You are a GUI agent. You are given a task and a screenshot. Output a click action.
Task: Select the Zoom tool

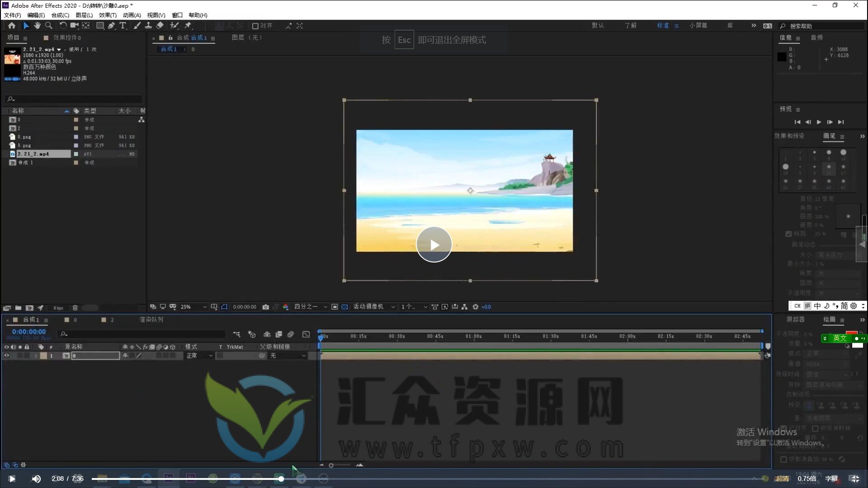pos(49,26)
